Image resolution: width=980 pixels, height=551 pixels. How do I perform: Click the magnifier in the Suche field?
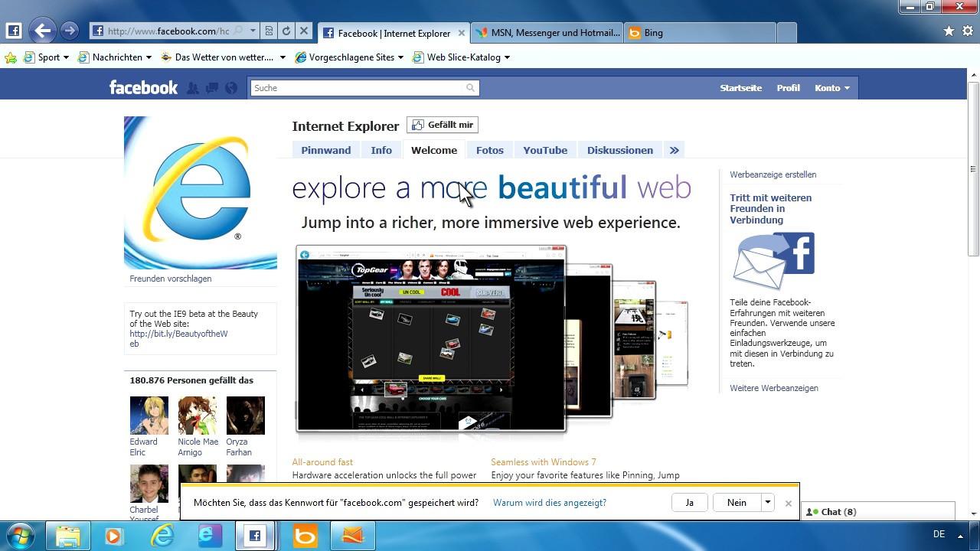[469, 87]
